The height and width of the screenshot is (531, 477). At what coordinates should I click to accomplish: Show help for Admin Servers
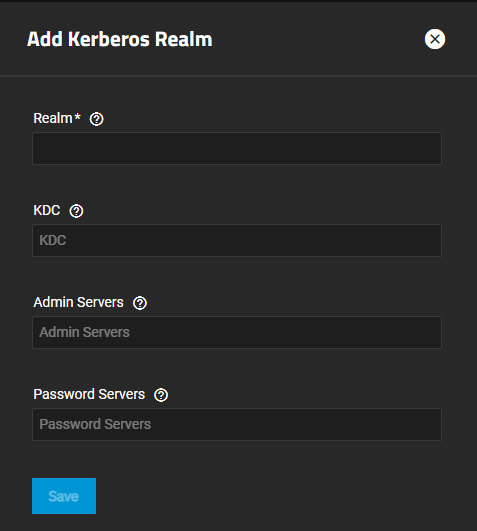140,303
